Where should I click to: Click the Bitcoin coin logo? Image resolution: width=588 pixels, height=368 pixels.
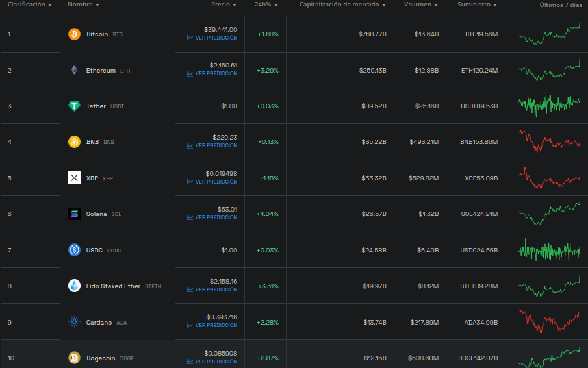point(74,34)
